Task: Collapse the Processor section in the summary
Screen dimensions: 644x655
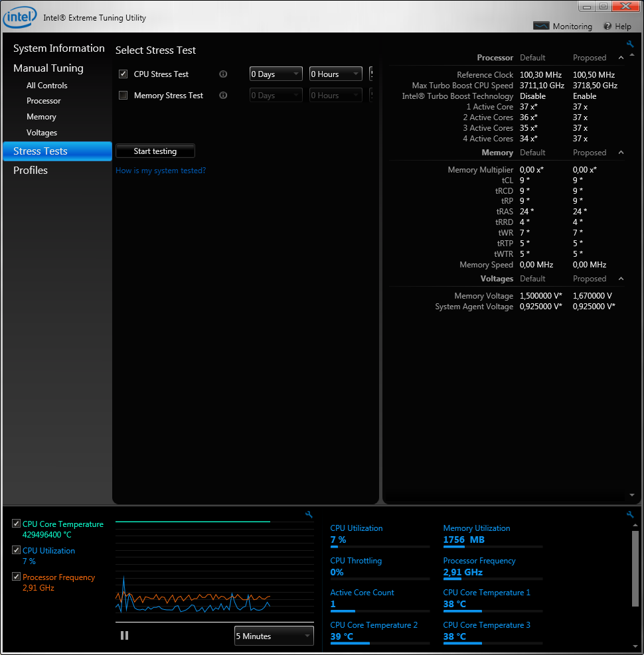Action: [621, 58]
